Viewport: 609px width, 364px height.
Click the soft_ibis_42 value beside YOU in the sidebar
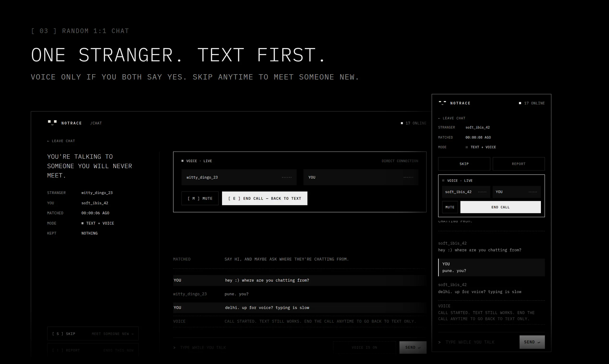click(x=95, y=203)
